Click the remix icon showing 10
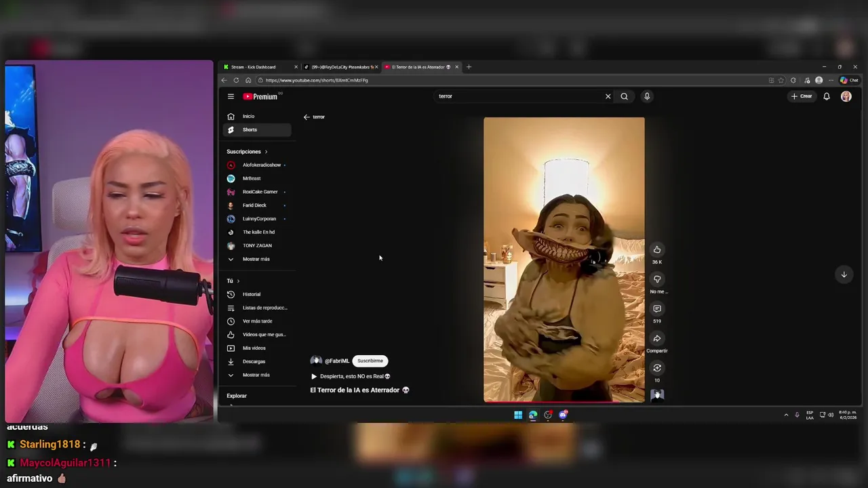The height and width of the screenshot is (488, 868). pos(656,368)
